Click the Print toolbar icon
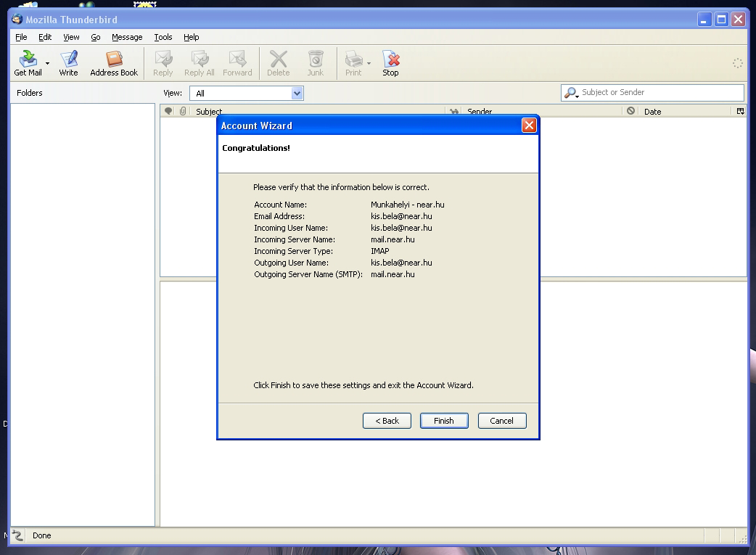Viewport: 756px width, 555px height. [x=353, y=59]
